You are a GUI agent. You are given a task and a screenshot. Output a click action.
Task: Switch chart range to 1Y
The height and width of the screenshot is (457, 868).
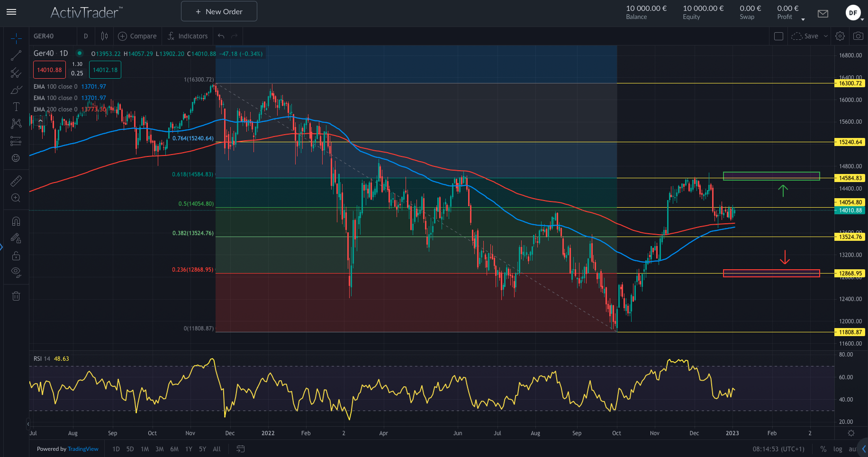188,448
